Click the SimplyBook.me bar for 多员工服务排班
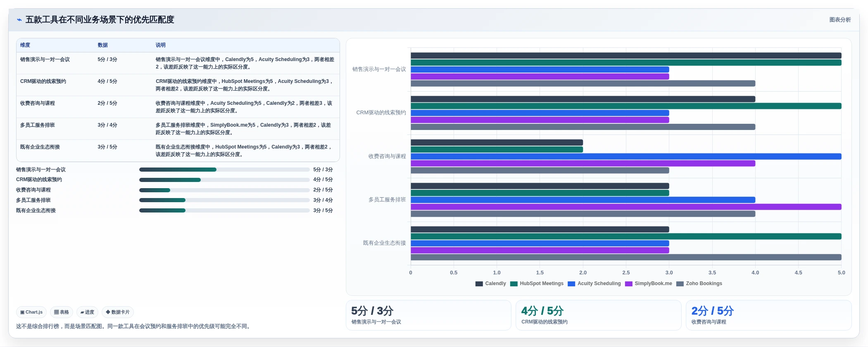The image size is (868, 347). coord(626,207)
